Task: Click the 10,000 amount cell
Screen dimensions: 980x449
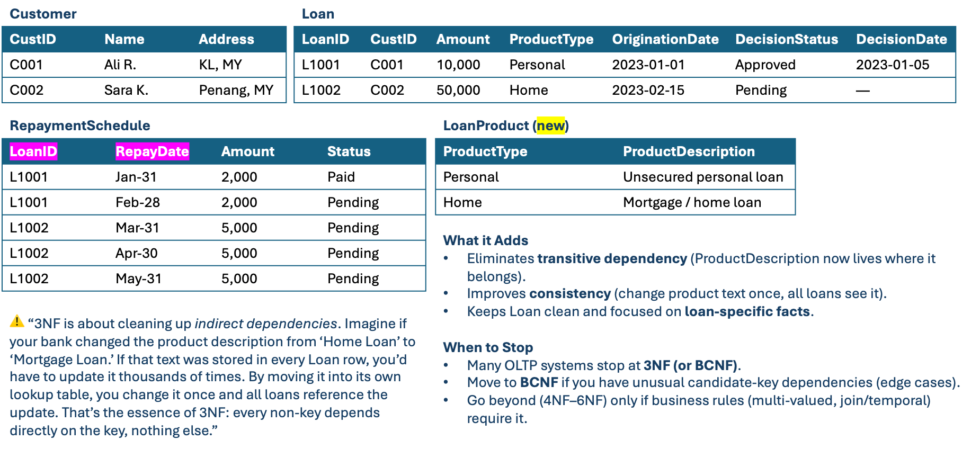Action: click(458, 65)
